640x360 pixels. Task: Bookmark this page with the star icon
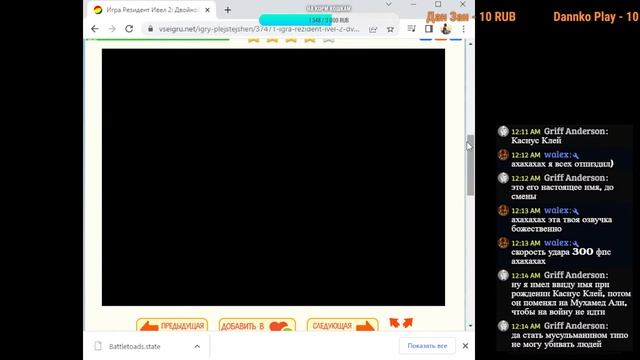tap(391, 29)
